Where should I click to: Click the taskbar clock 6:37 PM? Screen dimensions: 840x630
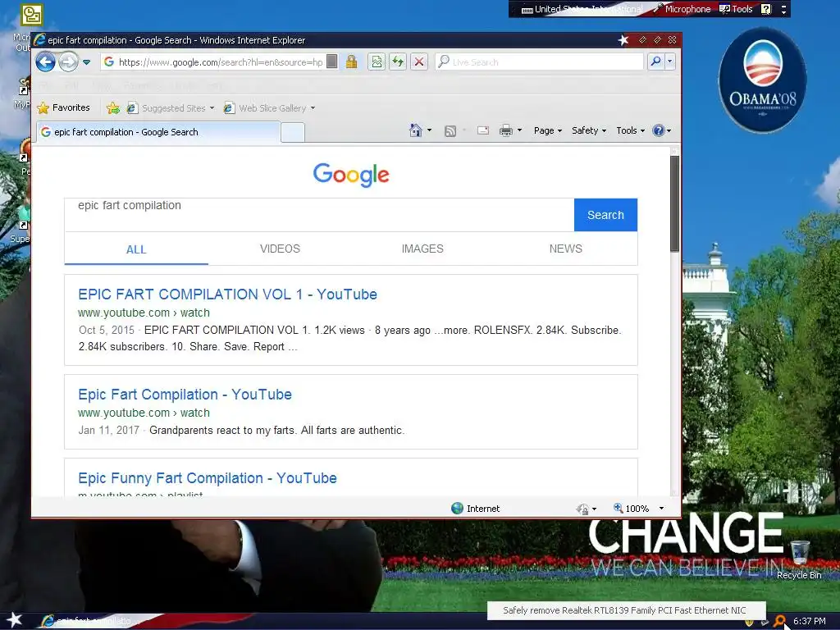810,622
